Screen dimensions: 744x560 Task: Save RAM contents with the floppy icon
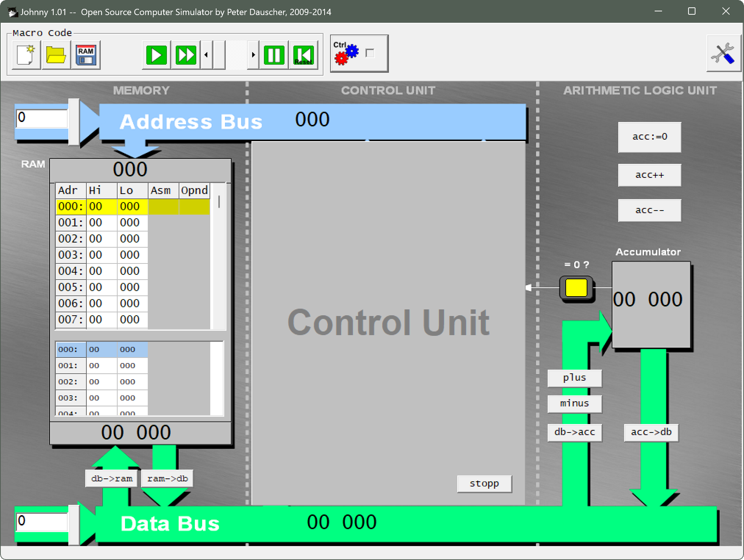coord(86,55)
